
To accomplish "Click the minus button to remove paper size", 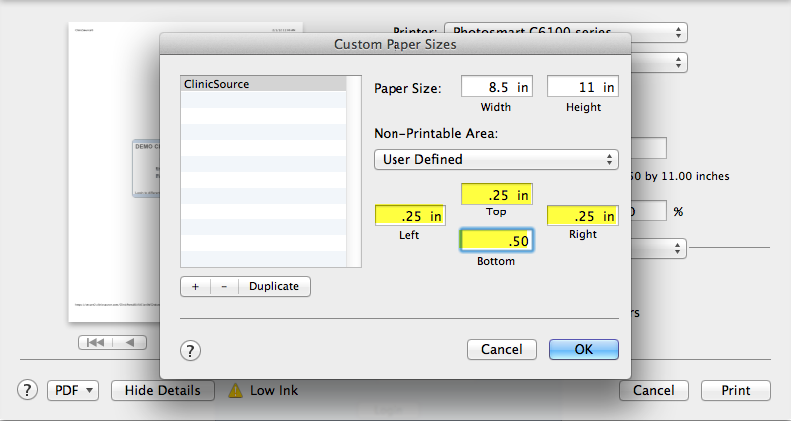I will (x=224, y=286).
